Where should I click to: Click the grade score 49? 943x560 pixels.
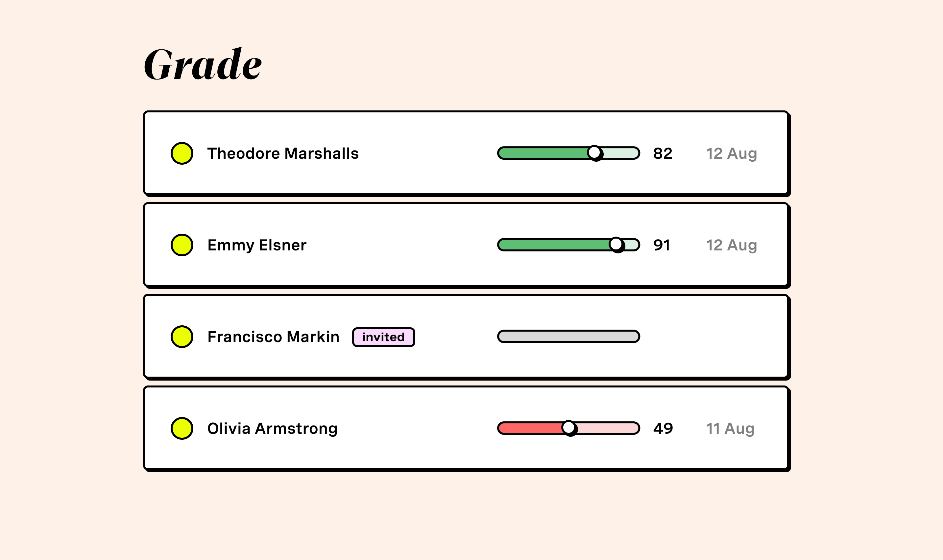point(663,429)
